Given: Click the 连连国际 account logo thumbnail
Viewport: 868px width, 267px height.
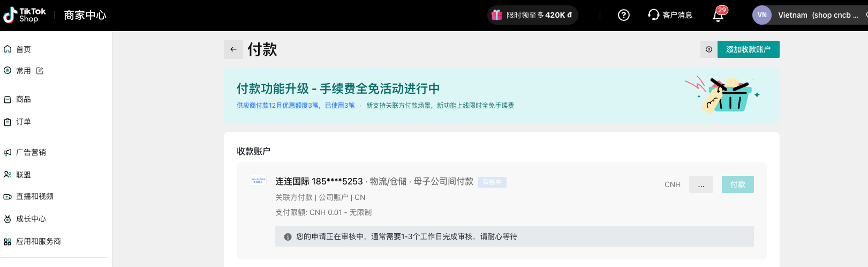Looking at the screenshot, I should [258, 181].
